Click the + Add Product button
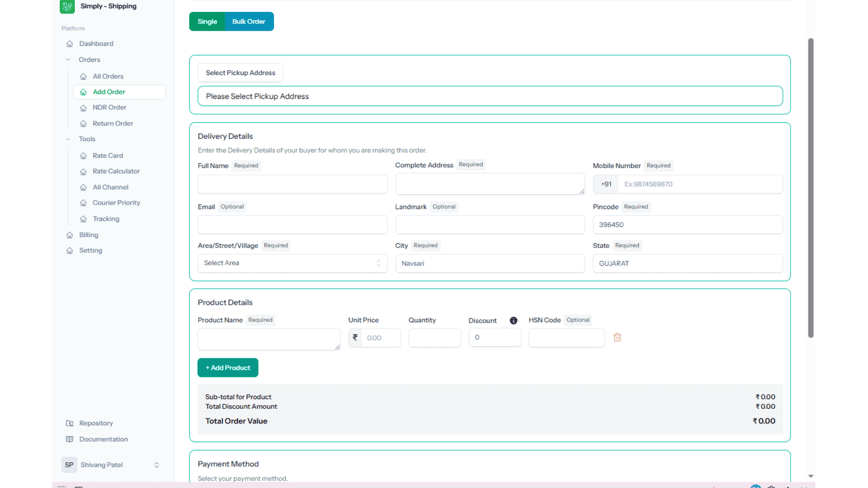Viewport: 868px width, 488px height. pyautogui.click(x=228, y=368)
